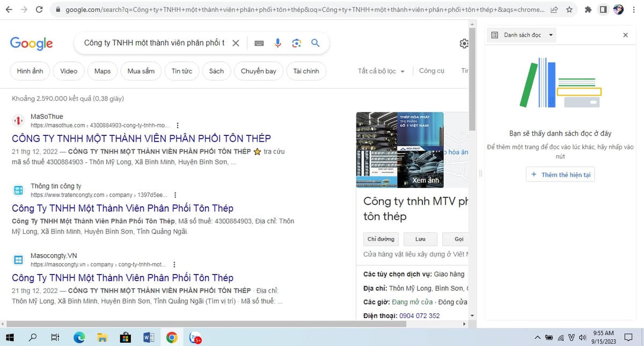This screenshot has width=644, height=346.
Task: Open the "Danh sách đọc" dropdown in side panel
Action: click(521, 34)
